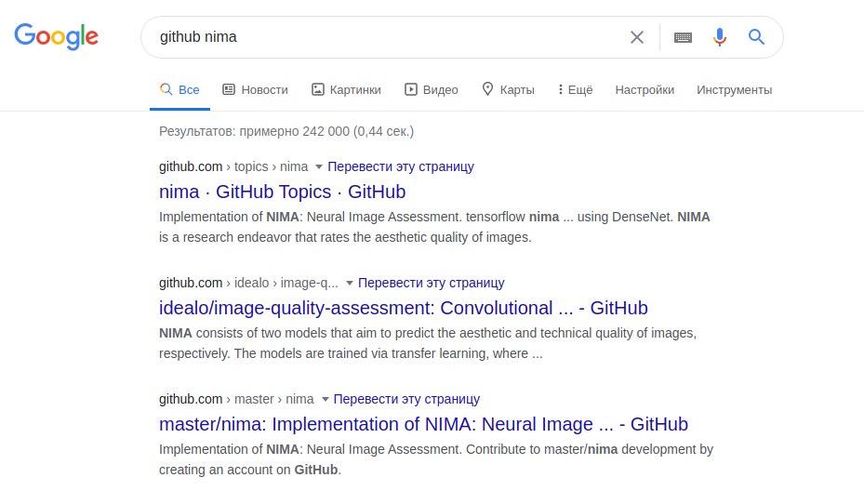Click the github.com › topics › nima URL
The image size is (864, 504).
233,166
